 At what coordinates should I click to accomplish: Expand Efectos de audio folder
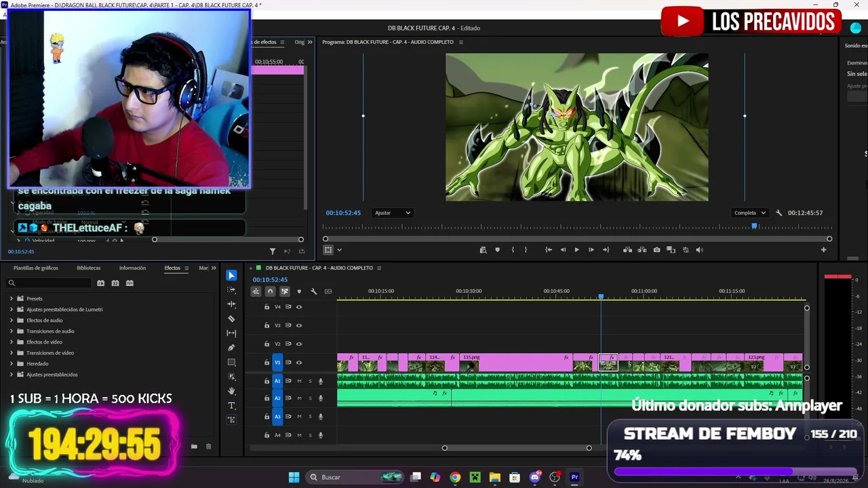11,320
